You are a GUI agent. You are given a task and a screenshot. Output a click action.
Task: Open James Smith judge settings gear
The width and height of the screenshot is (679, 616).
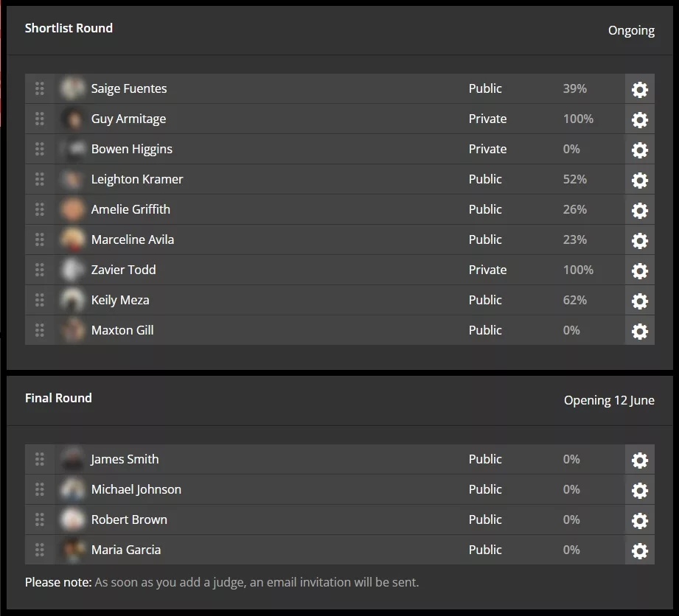639,460
